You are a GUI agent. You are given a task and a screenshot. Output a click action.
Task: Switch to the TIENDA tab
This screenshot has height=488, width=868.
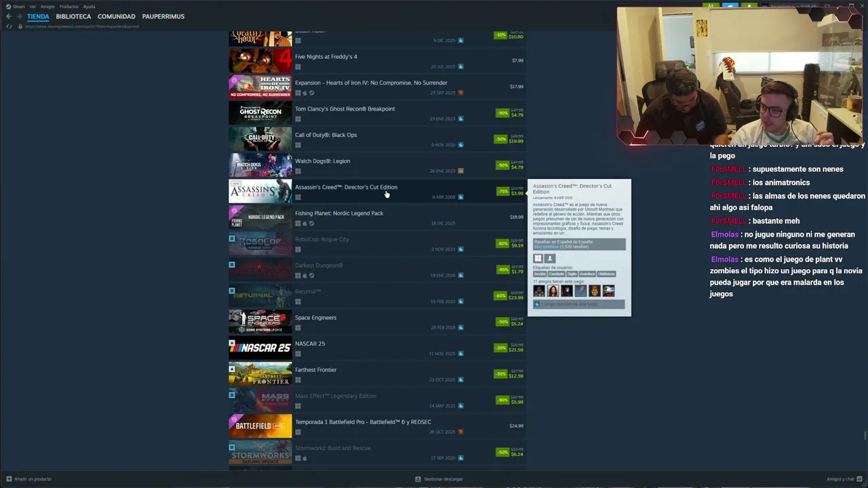coord(38,16)
